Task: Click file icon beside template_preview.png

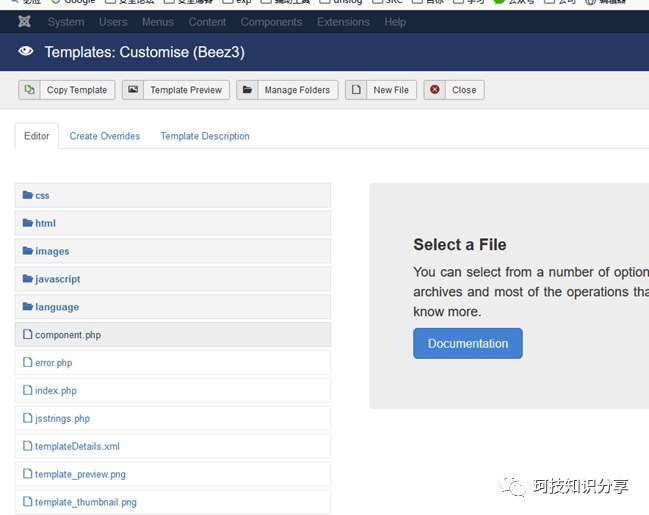Action: pos(27,473)
